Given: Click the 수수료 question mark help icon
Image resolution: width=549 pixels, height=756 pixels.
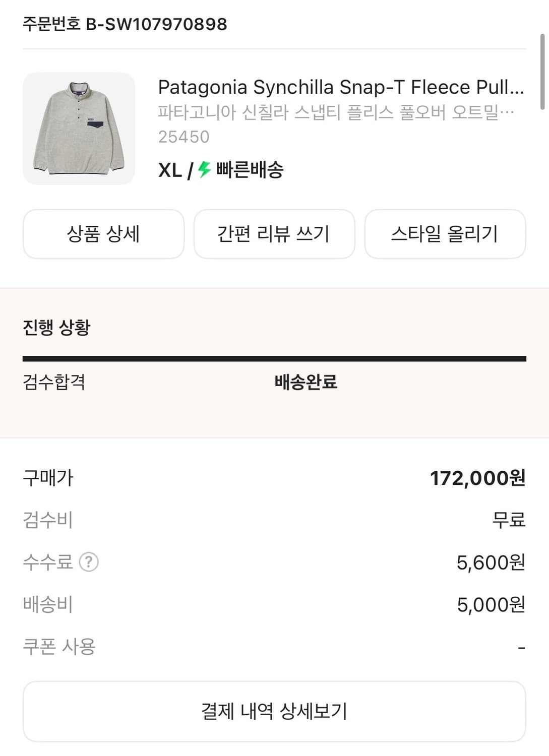Looking at the screenshot, I should [89, 561].
